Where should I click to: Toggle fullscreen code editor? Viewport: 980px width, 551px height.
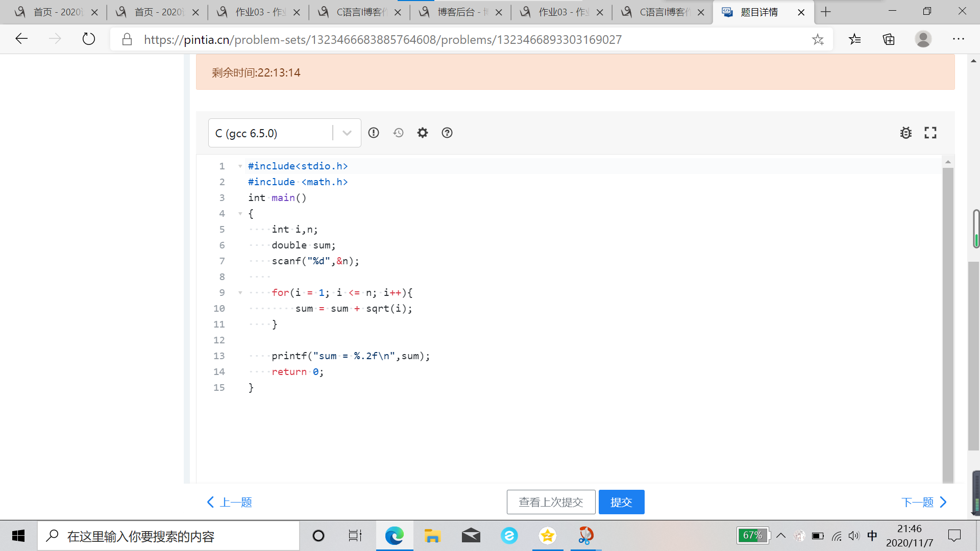(x=930, y=133)
